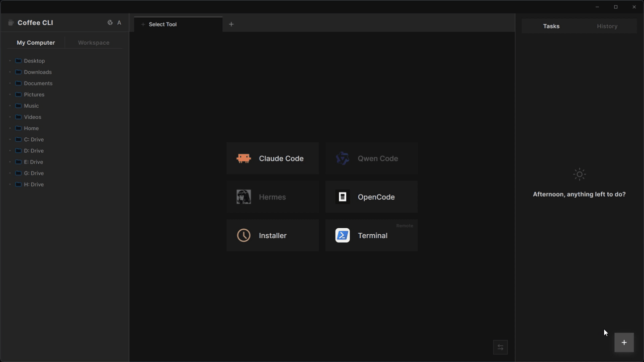Expand the Music tree node
Screen dimensions: 644x362
10,106
